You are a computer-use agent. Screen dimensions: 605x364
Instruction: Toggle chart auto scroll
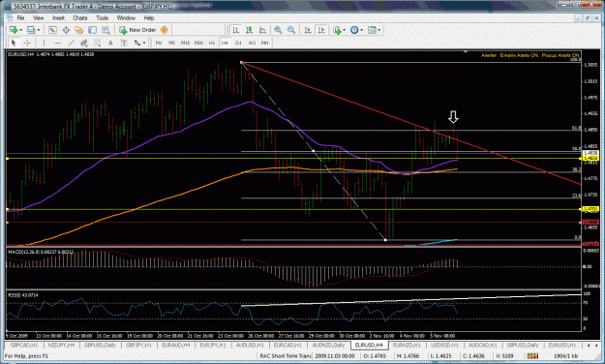pyautogui.click(x=308, y=30)
